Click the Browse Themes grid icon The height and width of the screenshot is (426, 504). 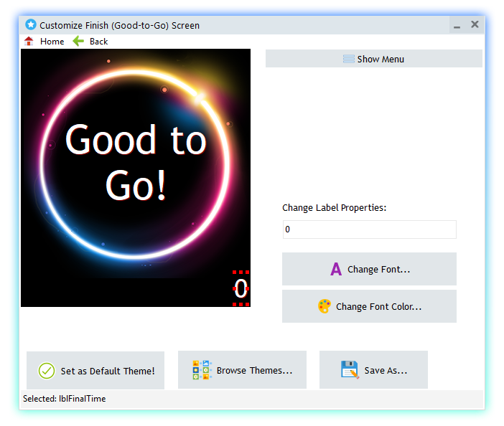coord(202,370)
